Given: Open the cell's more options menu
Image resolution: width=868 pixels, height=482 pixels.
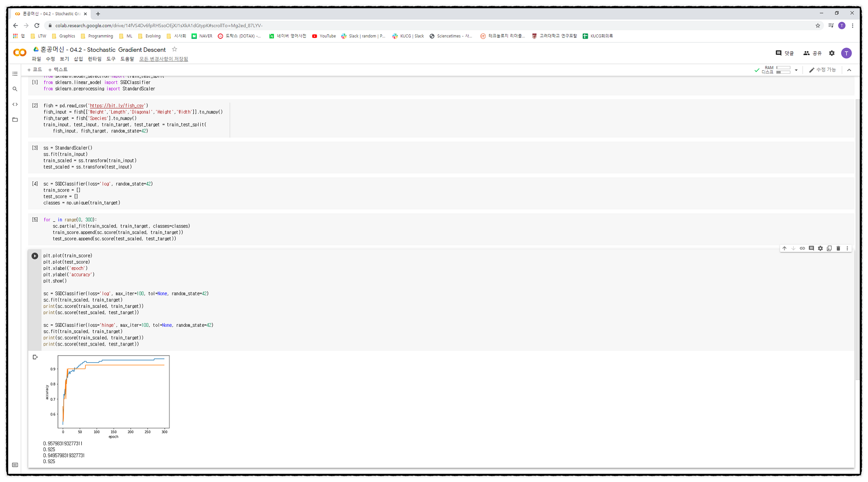Looking at the screenshot, I should pyautogui.click(x=847, y=248).
